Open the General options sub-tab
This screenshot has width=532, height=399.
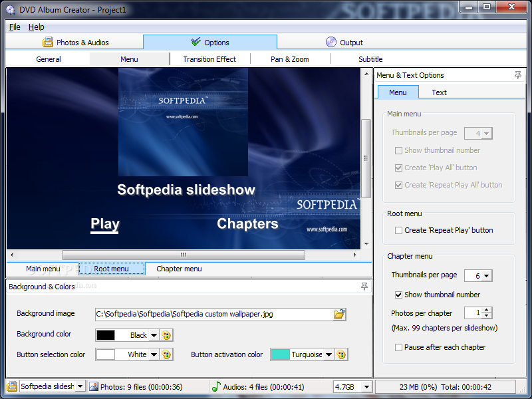(x=49, y=59)
